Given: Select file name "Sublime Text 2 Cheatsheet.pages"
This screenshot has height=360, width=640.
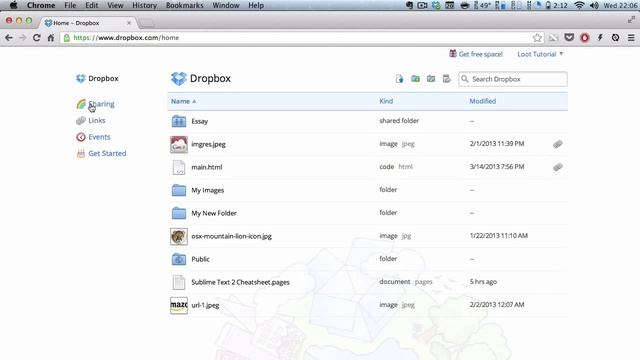Looking at the screenshot, I should point(240,282).
